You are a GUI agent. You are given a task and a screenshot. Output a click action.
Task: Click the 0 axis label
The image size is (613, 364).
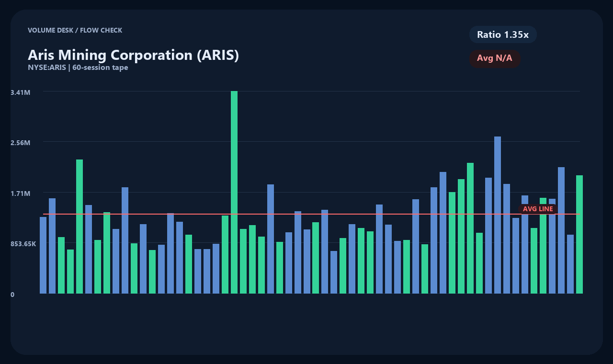pos(12,295)
